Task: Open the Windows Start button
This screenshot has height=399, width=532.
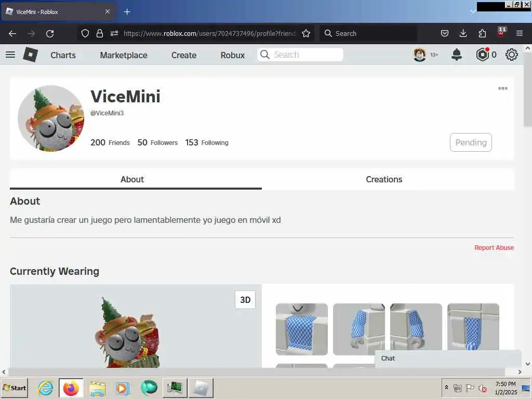Action: coord(14,388)
